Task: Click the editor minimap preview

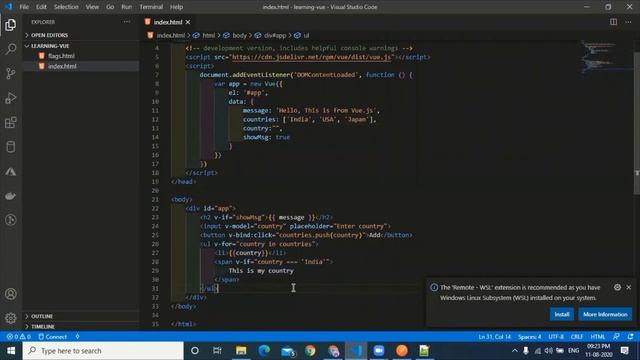Action: [x=606, y=57]
